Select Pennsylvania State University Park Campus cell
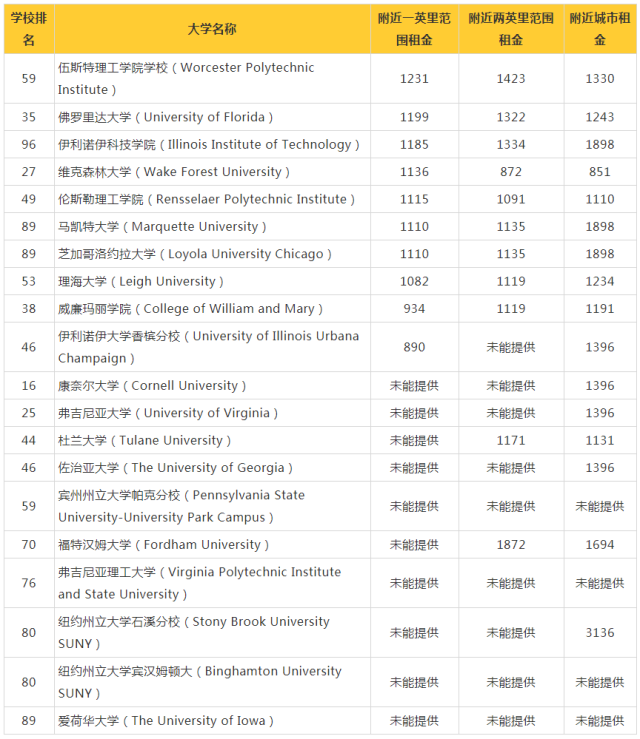This screenshot has width=640, height=739. (x=212, y=506)
